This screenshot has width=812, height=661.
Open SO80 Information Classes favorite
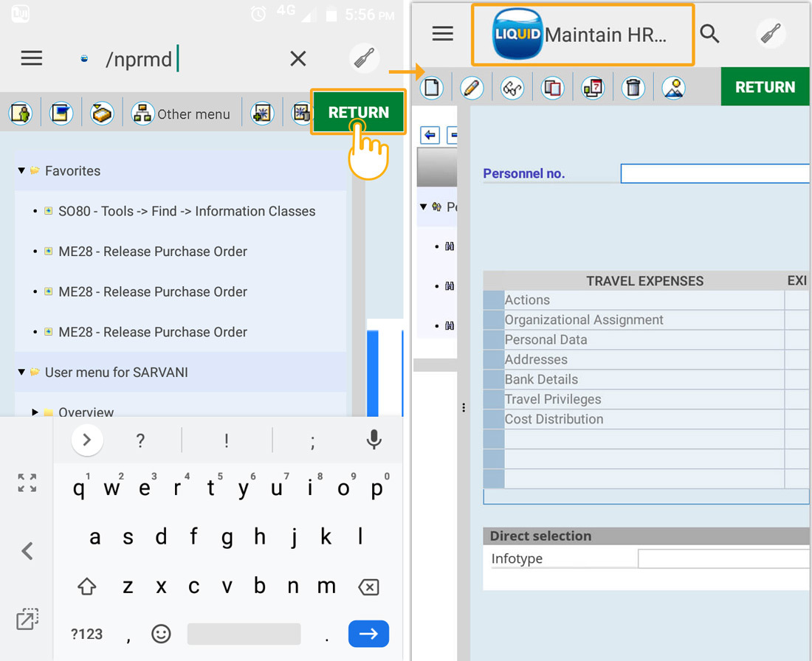tap(187, 211)
